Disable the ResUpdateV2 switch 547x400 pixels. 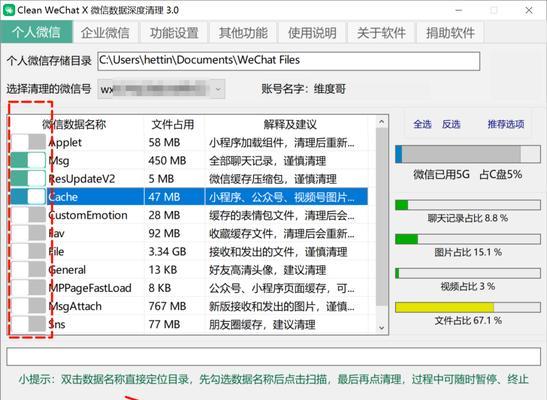tap(28, 179)
